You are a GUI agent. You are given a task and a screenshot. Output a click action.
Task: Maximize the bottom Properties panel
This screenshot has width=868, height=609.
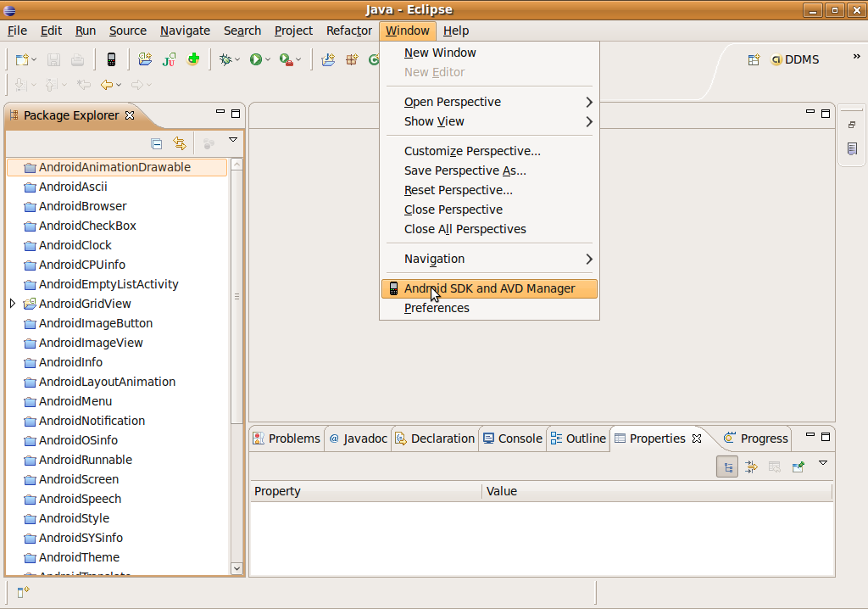[x=826, y=437]
